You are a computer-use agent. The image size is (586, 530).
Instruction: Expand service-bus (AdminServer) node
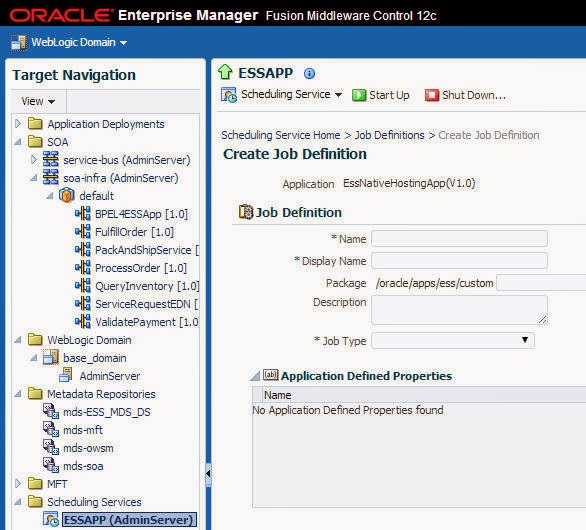click(x=34, y=160)
